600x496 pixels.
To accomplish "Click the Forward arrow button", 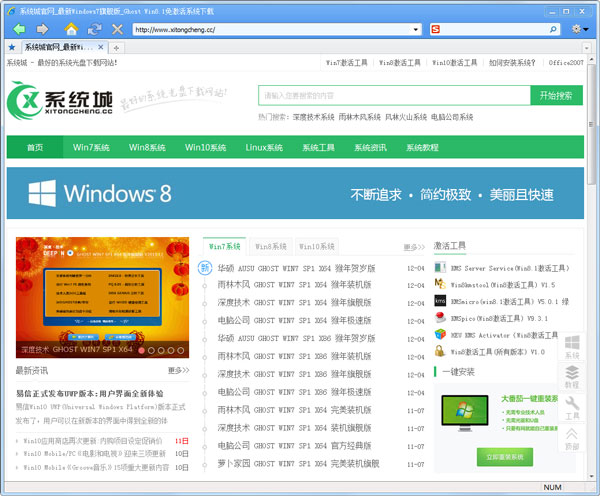I will coord(42,29).
